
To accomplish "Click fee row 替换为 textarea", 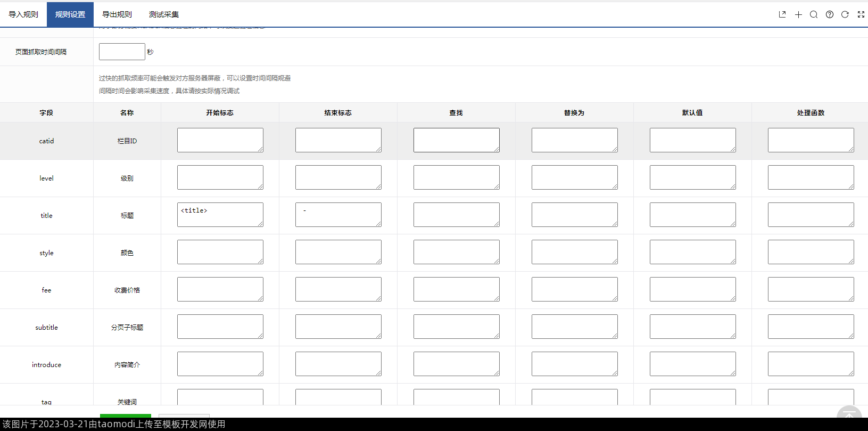I will point(574,289).
